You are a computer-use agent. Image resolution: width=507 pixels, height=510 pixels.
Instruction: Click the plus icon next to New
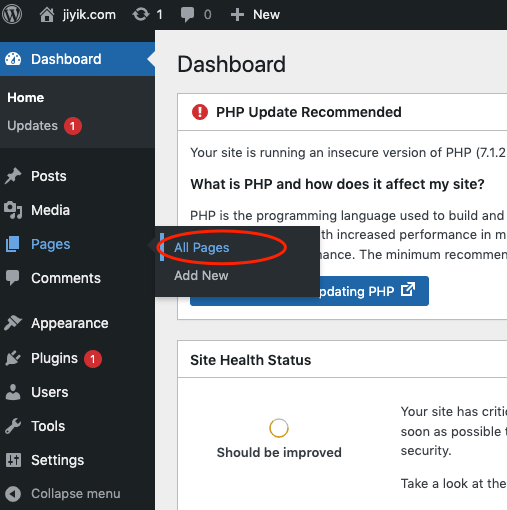pos(237,15)
